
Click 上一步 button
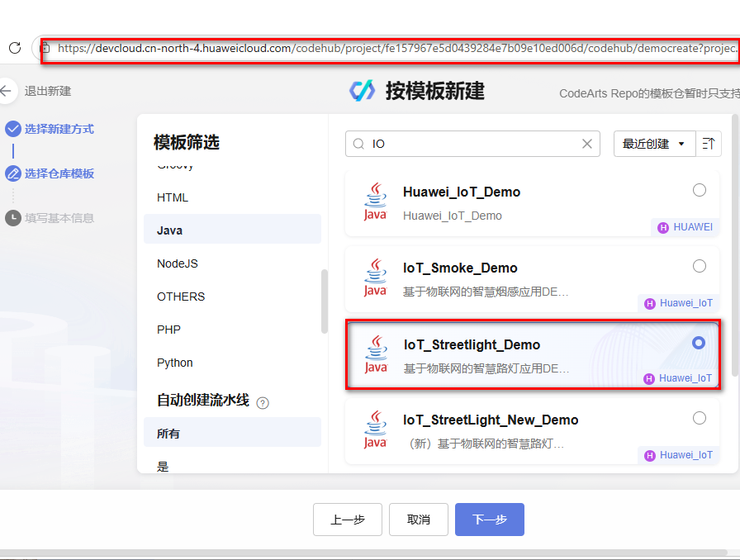pyautogui.click(x=348, y=520)
